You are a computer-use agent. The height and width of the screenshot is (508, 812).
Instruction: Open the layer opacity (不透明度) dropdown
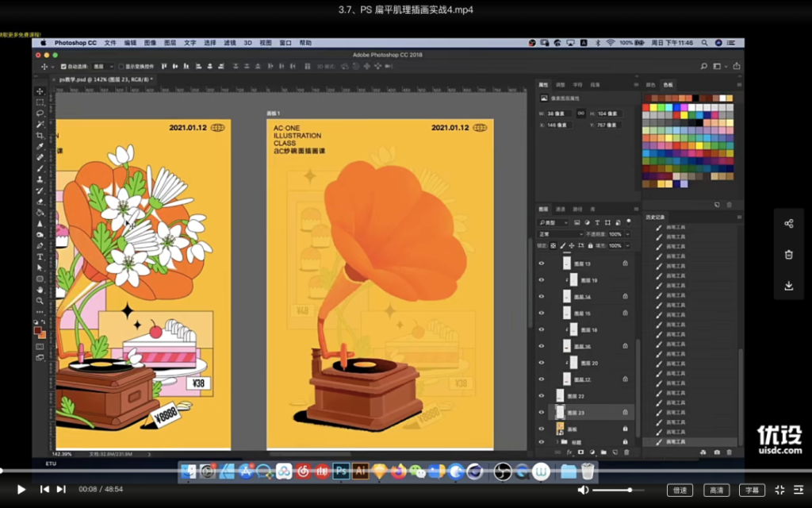pos(626,235)
